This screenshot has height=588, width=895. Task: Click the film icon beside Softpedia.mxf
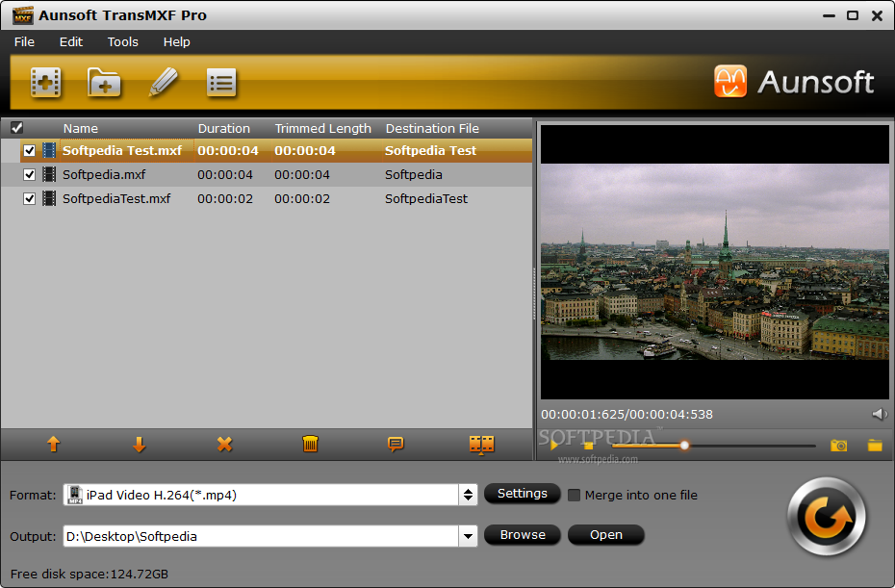(x=49, y=175)
